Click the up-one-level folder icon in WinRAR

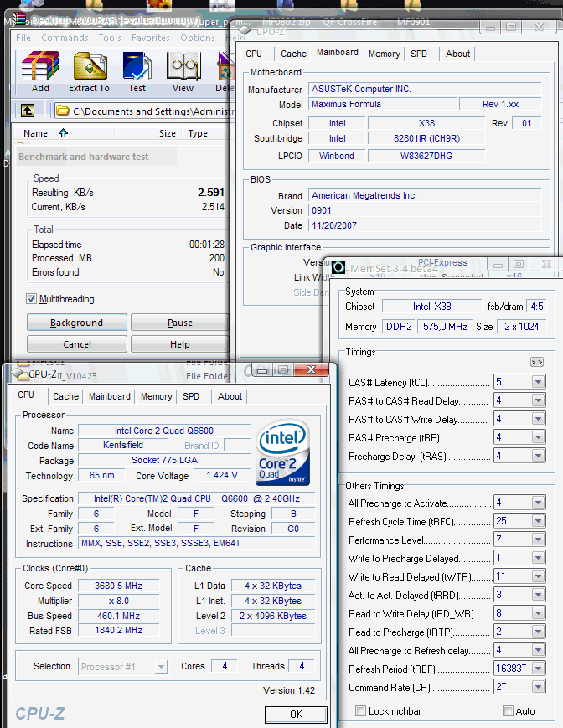pyautogui.click(x=28, y=111)
